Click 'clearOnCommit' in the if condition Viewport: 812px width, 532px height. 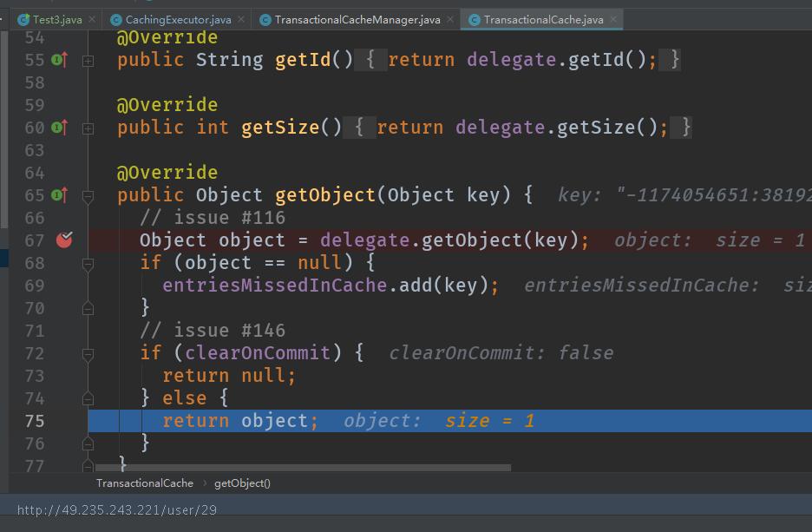click(258, 353)
